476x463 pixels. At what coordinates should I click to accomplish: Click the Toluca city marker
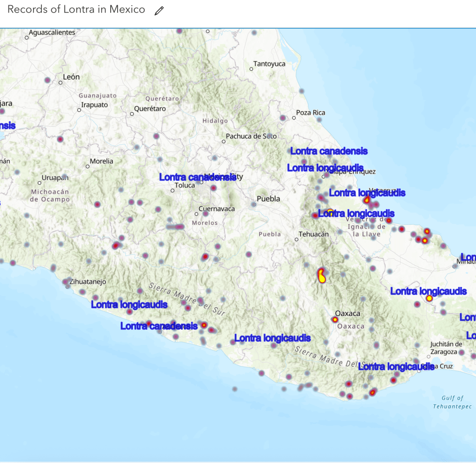click(172, 190)
